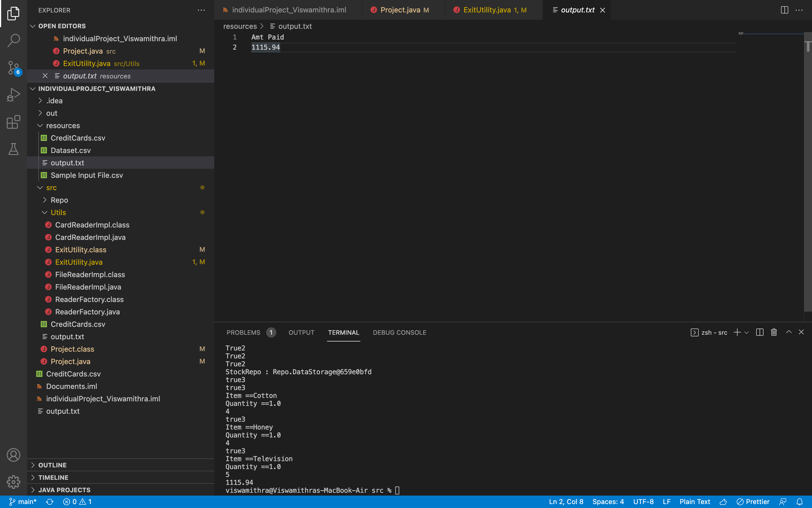This screenshot has height=508, width=812.
Task: Expand the Outline section
Action: point(33,465)
